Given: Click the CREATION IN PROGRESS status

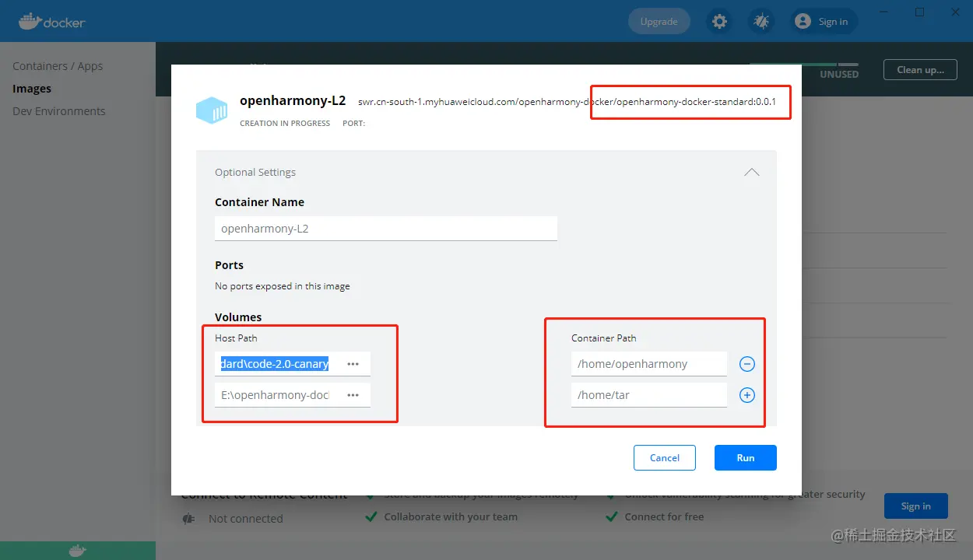Looking at the screenshot, I should pos(285,123).
